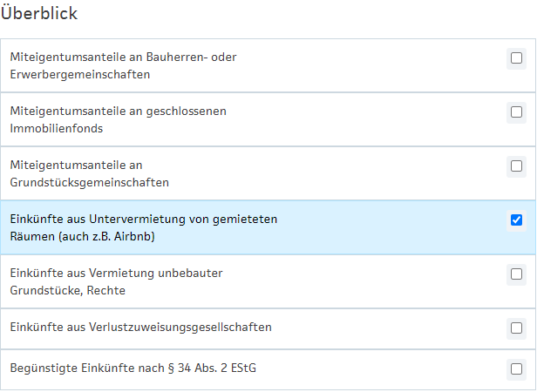Enable the geschlossenen Immobilienfonds checkbox
537x392 pixels.
coord(516,112)
